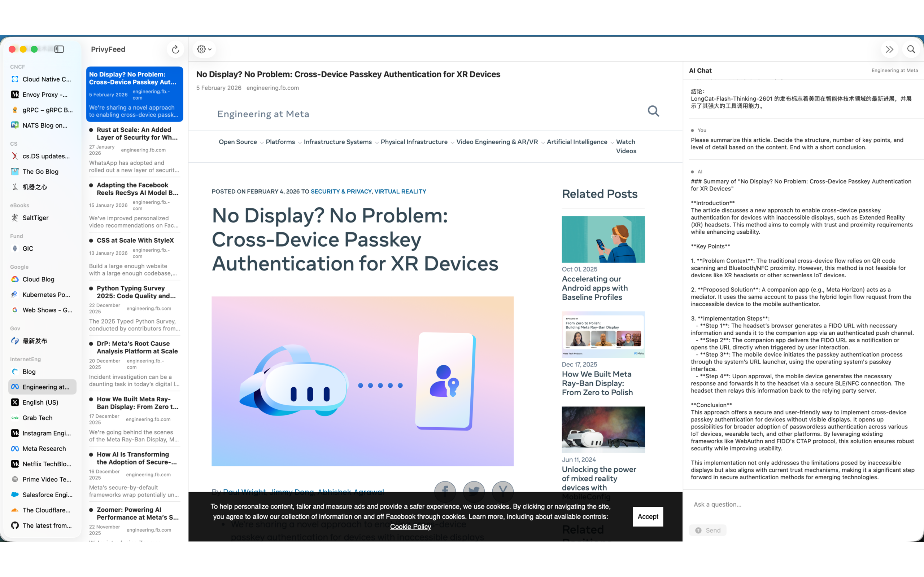Image resolution: width=924 pixels, height=577 pixels.
Task: Open the CSS at Scale With StyleX article
Action: coord(135,241)
